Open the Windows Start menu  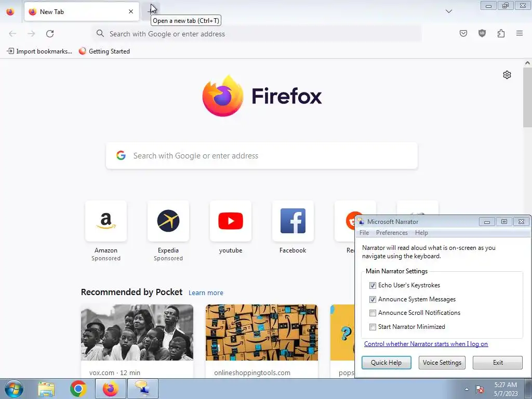(14, 389)
